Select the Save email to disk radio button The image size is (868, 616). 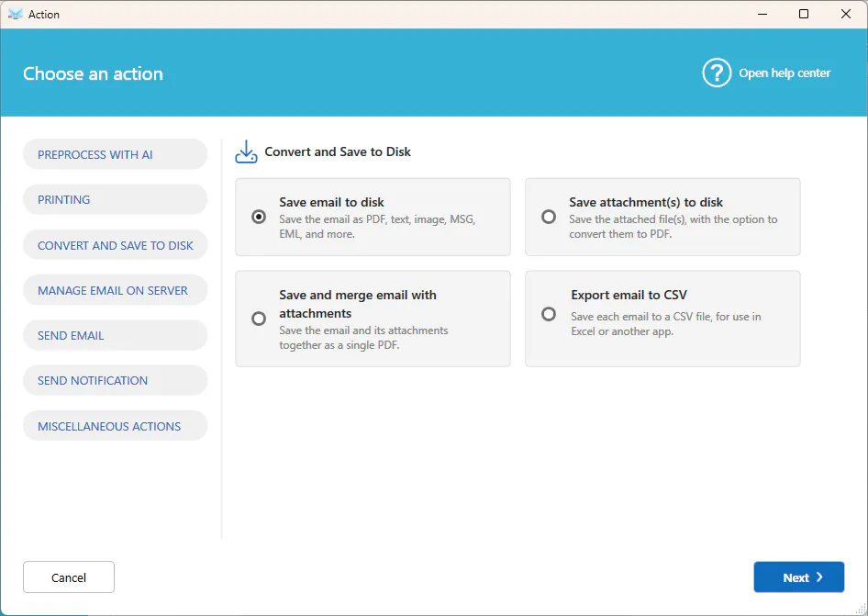pyautogui.click(x=259, y=217)
